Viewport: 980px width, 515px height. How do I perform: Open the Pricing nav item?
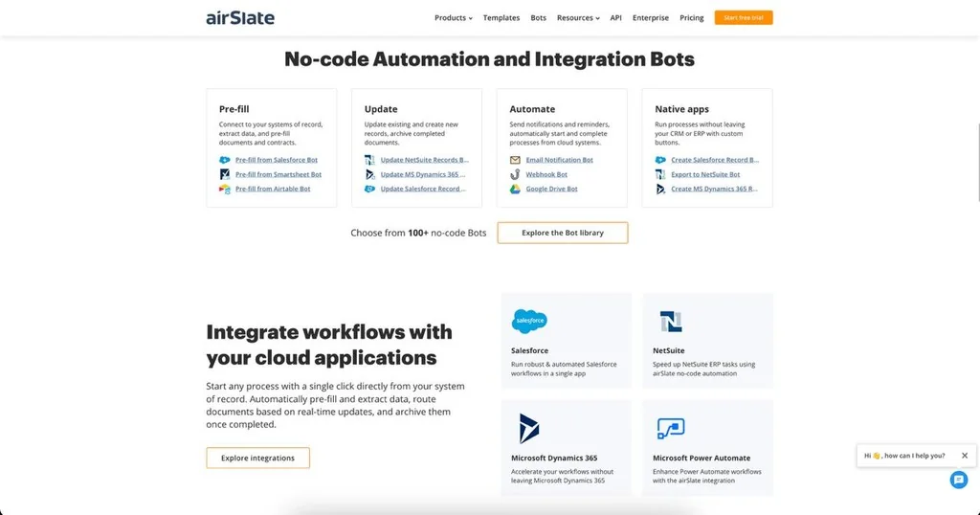click(x=691, y=17)
